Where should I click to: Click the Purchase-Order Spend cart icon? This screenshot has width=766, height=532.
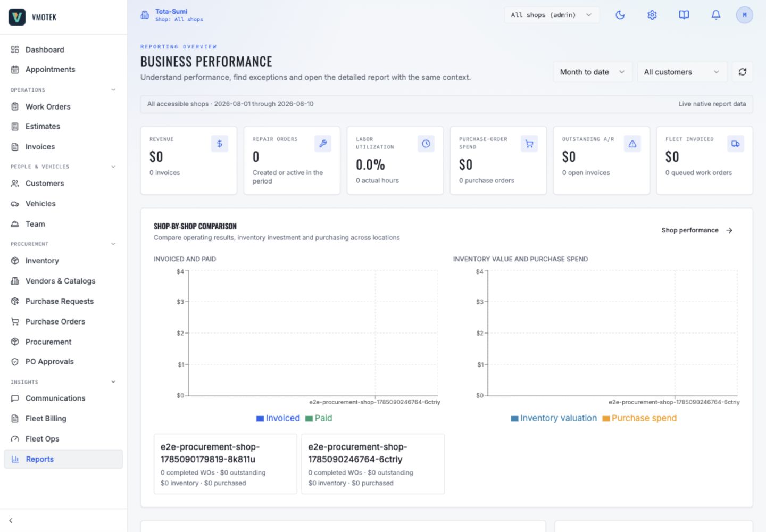click(x=529, y=144)
